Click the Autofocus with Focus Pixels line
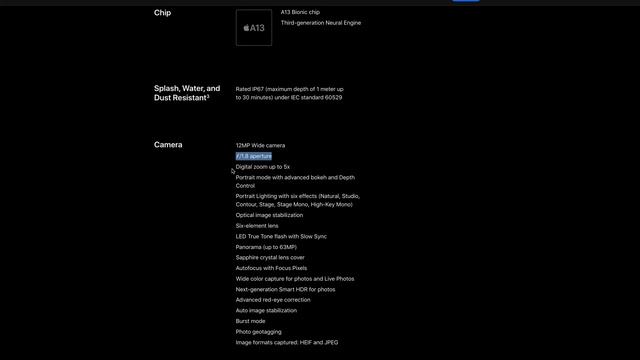The height and width of the screenshot is (360, 640). 271,268
